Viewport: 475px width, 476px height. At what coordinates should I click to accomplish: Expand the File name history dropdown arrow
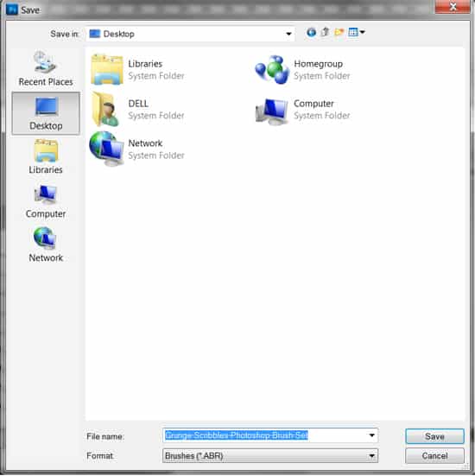coord(372,435)
